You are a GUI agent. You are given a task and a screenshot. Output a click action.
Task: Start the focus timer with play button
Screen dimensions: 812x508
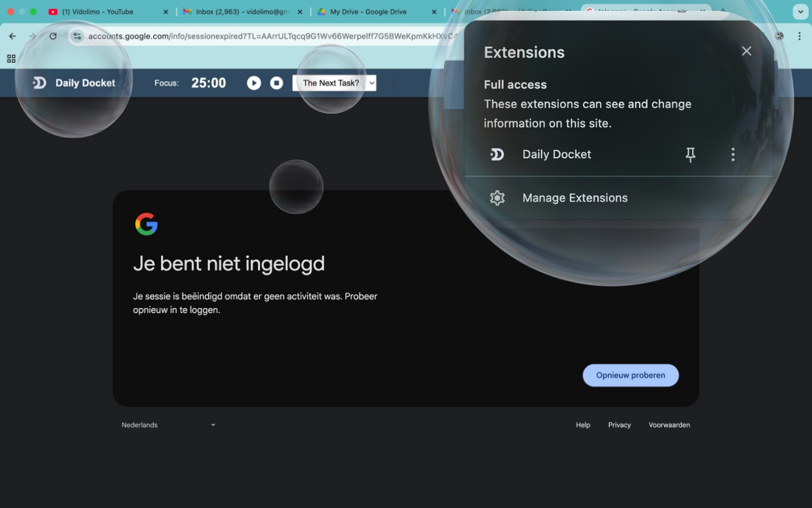tap(254, 83)
